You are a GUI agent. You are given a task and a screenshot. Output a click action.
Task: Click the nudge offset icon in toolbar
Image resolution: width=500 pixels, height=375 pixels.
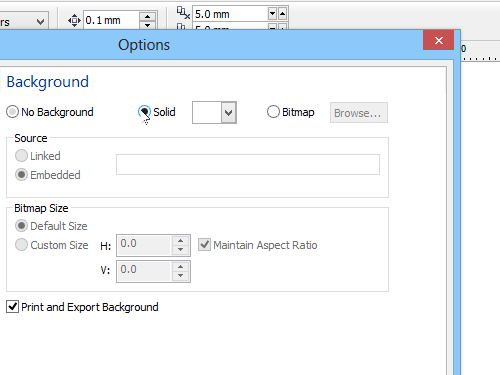click(x=74, y=21)
